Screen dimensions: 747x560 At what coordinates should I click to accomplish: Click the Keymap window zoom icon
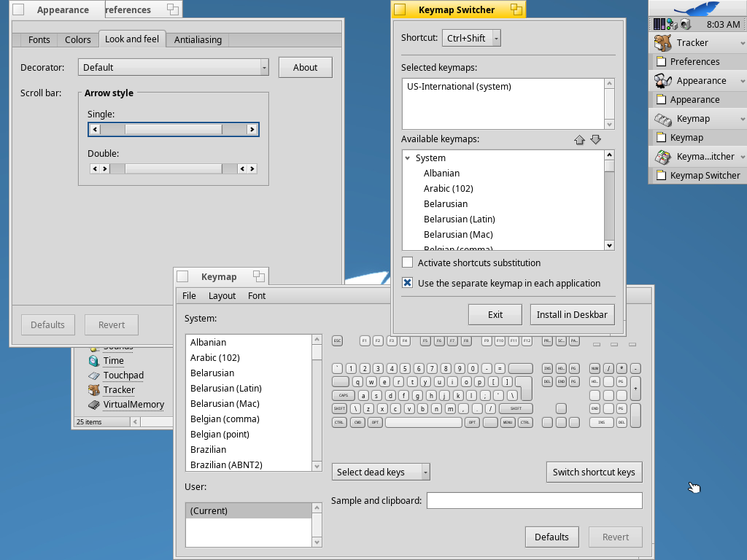tap(259, 276)
